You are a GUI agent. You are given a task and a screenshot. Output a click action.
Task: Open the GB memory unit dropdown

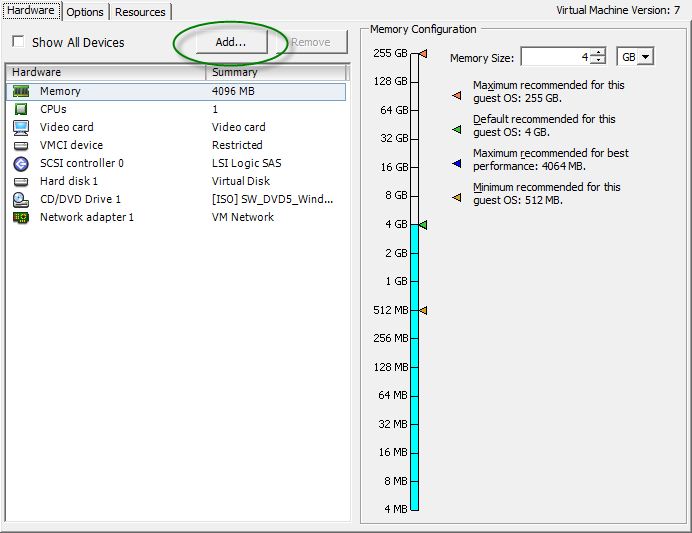pos(635,57)
